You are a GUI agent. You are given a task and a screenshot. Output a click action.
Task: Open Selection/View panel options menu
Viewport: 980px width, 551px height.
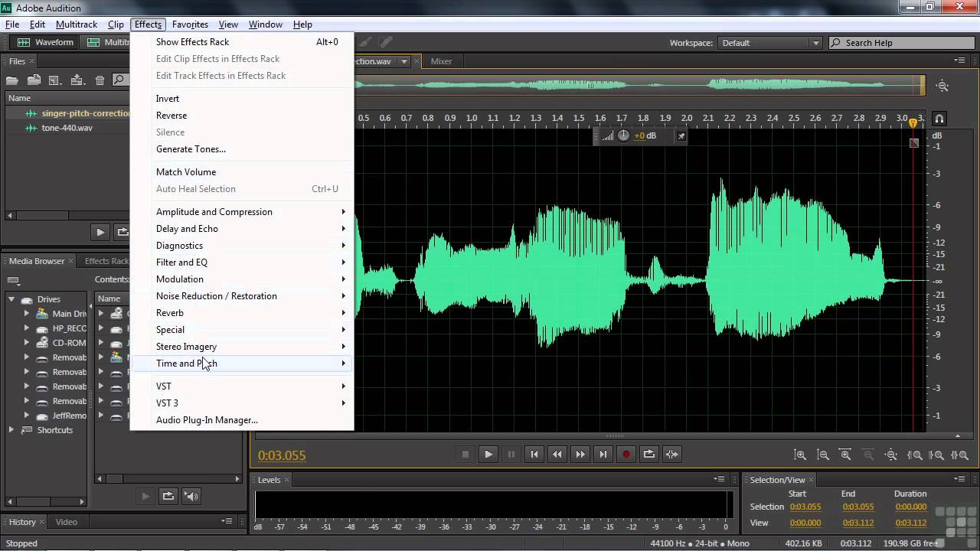click(x=960, y=479)
